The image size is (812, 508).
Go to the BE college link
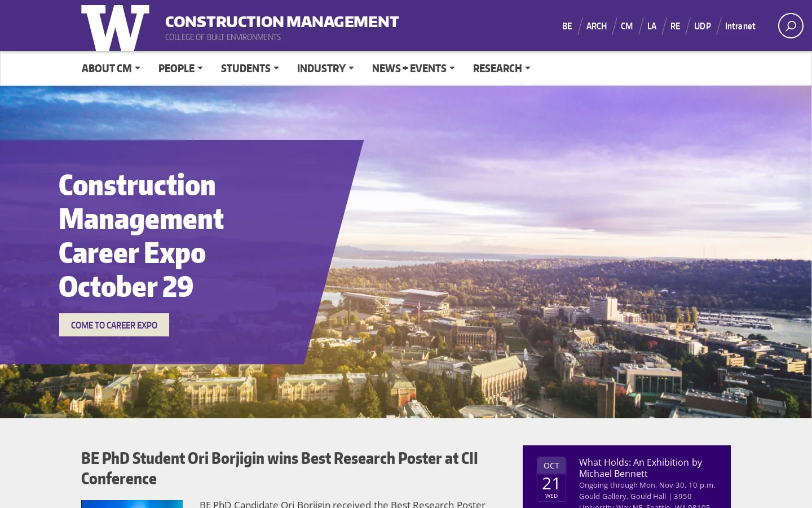click(x=567, y=26)
